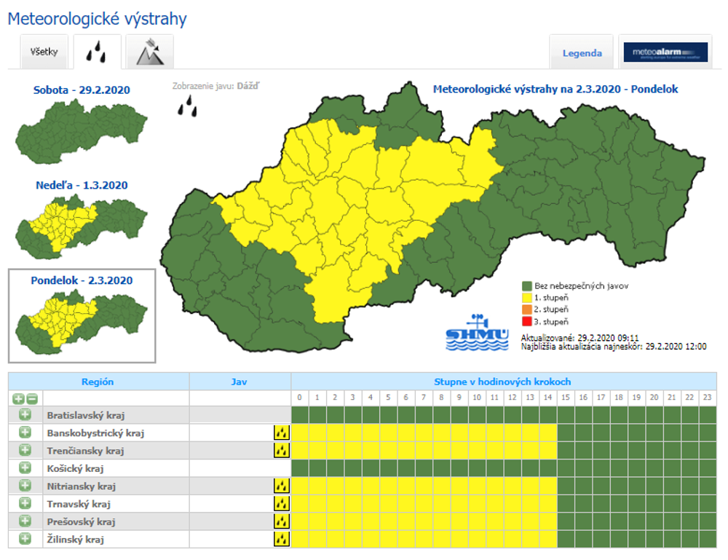
Task: Click rain warning icon for Žilinský kraj
Action: pos(281,540)
